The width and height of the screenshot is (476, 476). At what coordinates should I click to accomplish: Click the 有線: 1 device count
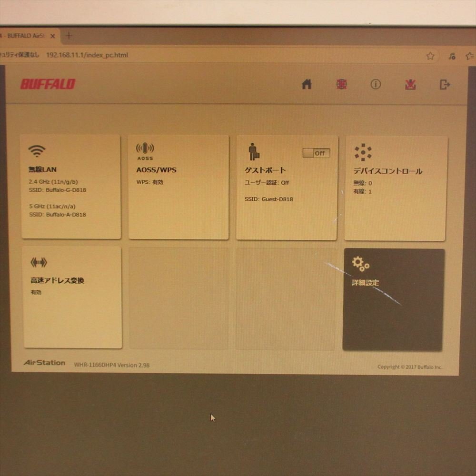(362, 191)
